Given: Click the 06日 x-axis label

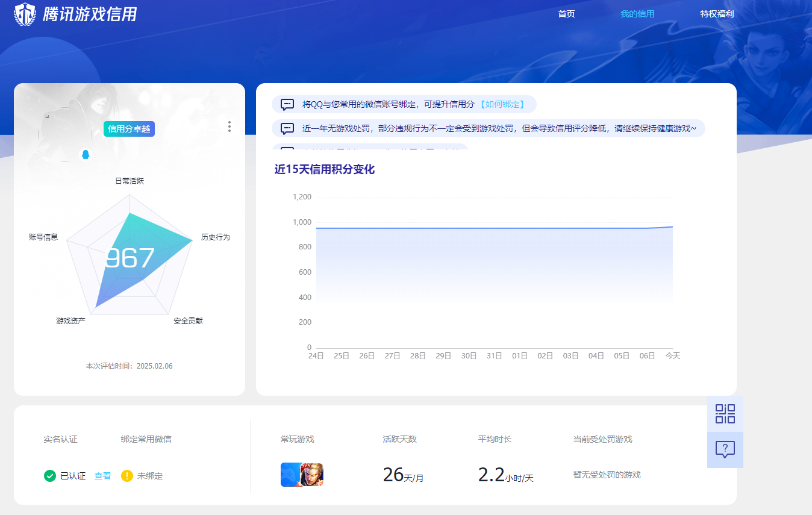Looking at the screenshot, I should 647,356.
